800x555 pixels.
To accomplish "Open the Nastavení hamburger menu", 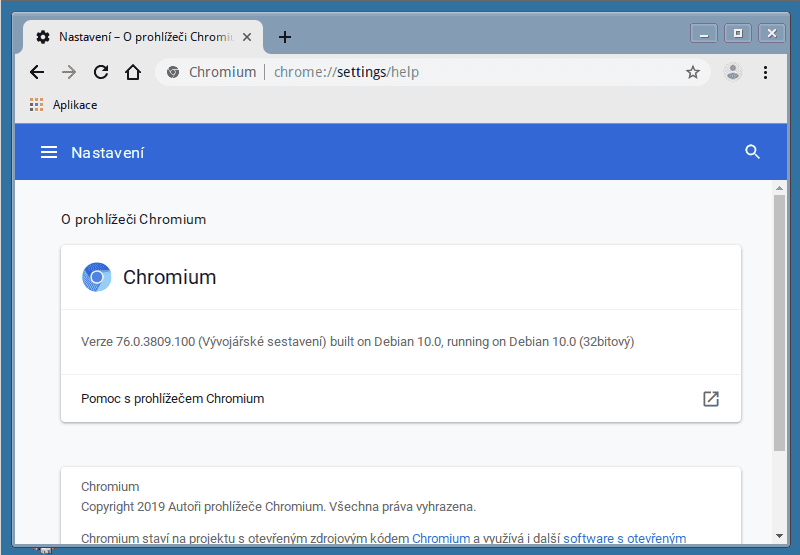I will 49,152.
